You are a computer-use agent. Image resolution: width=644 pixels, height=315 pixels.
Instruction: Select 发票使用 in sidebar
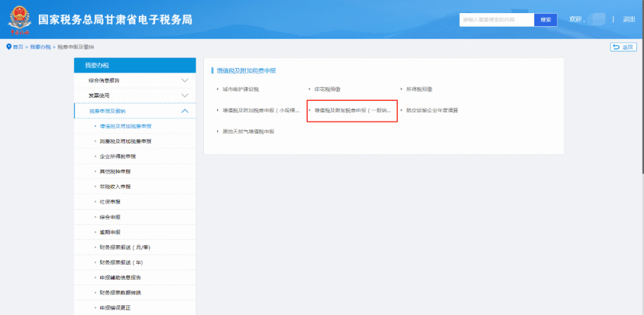tap(98, 95)
